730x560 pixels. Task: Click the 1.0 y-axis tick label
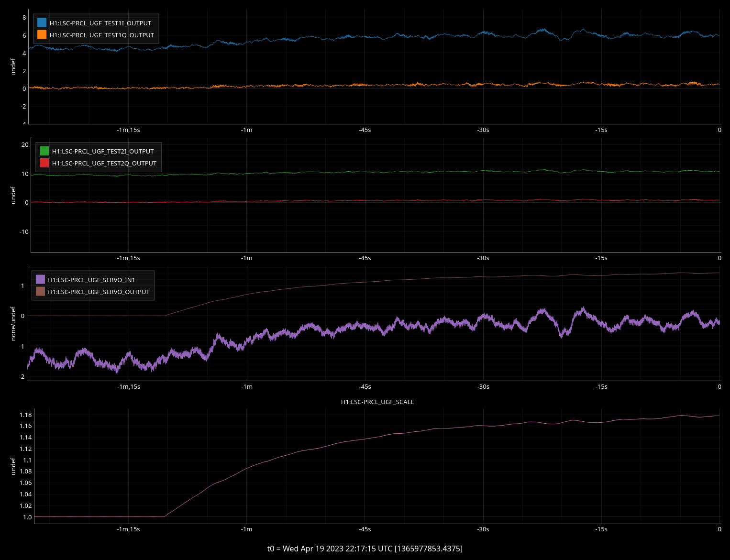(x=27, y=517)
